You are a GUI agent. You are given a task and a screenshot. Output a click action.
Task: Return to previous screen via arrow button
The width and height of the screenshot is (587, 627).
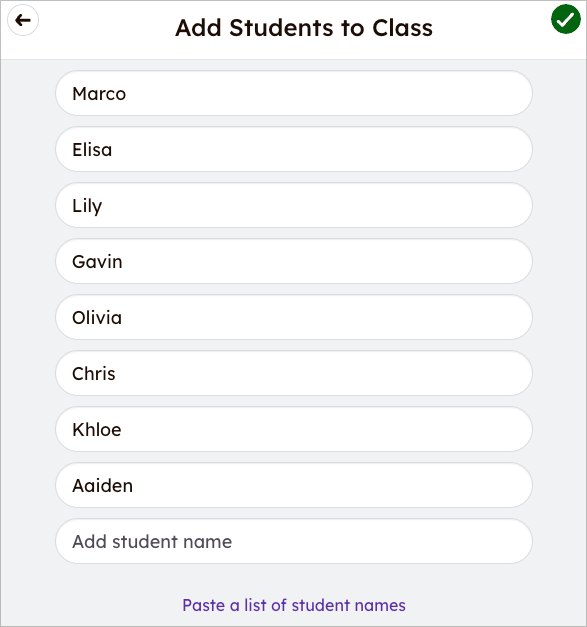(23, 20)
